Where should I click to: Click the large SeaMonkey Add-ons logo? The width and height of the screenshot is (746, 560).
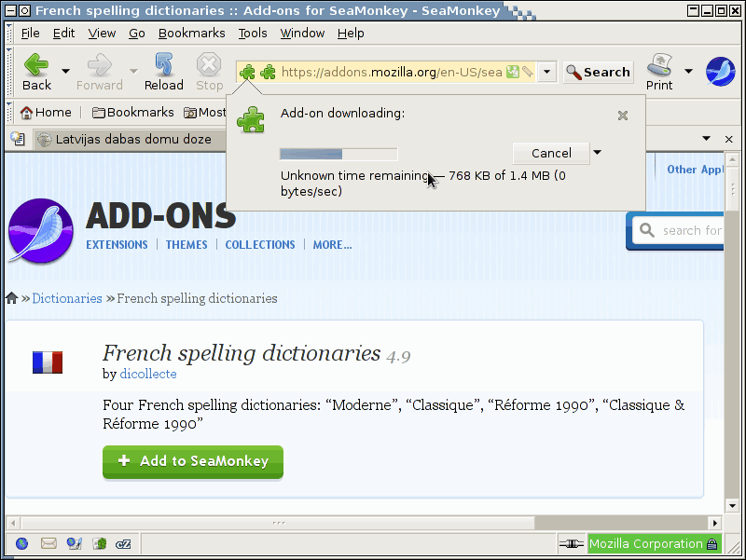point(41,230)
